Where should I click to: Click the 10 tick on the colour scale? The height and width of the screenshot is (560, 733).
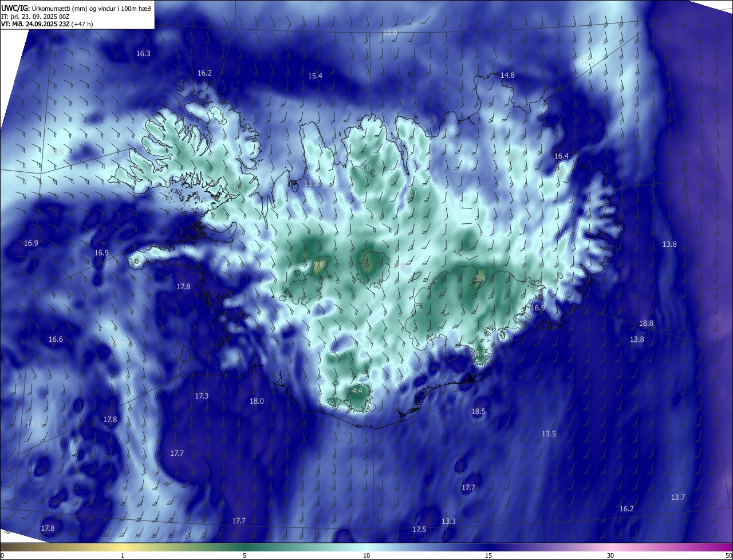pos(366,555)
